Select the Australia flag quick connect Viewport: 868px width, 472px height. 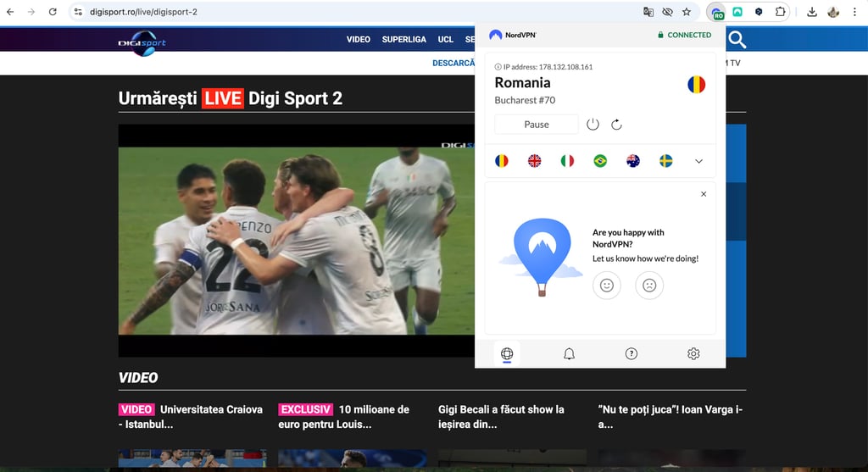click(632, 161)
